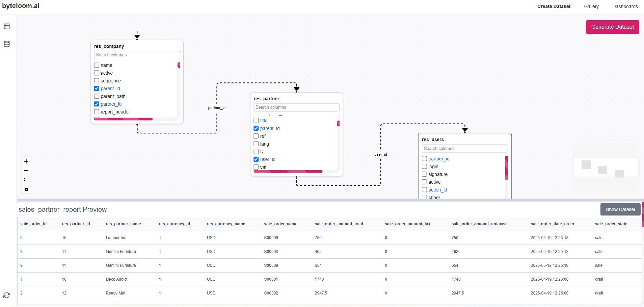This screenshot has width=644, height=307.
Task: Click the sale_order_id column header
Action: (x=33, y=224)
